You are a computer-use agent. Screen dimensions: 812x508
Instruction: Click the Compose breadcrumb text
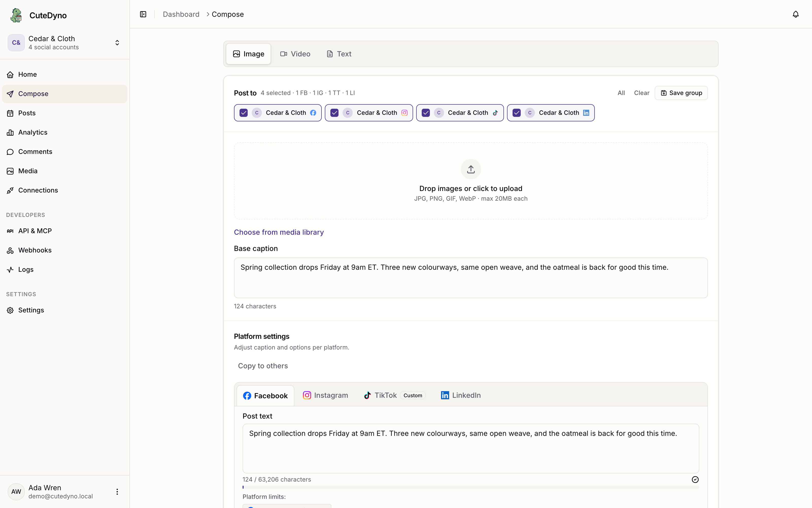tap(228, 14)
